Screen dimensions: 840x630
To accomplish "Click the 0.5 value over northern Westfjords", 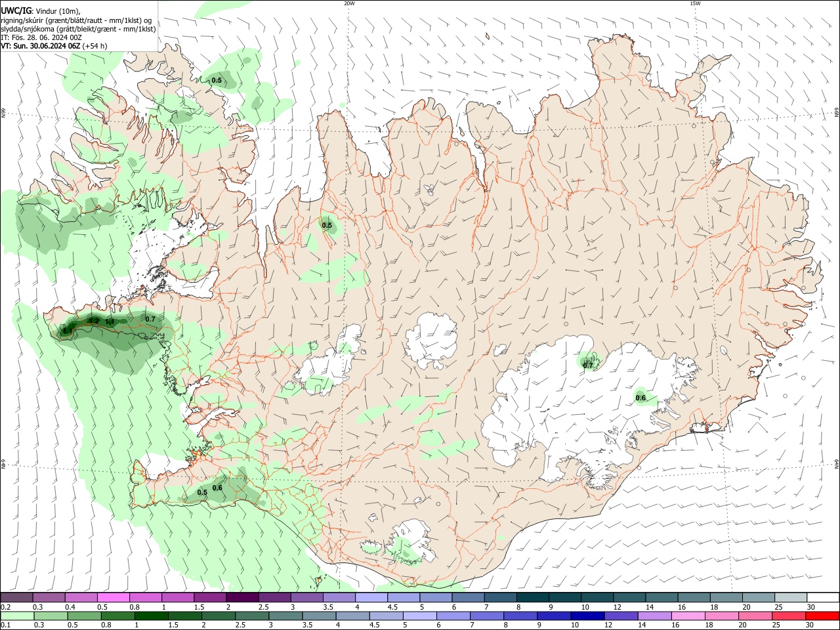I will pos(217,81).
